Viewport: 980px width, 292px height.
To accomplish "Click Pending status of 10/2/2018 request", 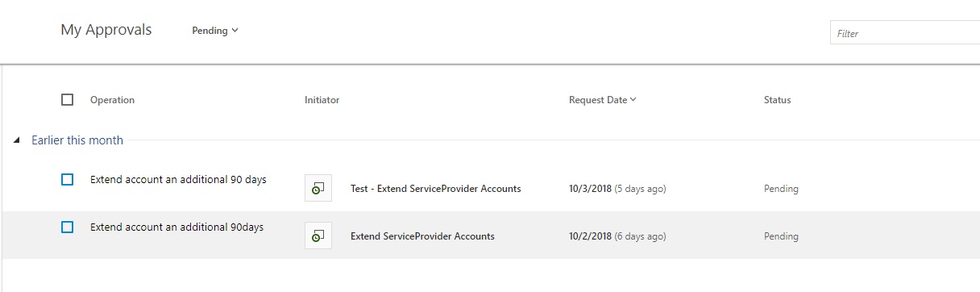I will [781, 236].
